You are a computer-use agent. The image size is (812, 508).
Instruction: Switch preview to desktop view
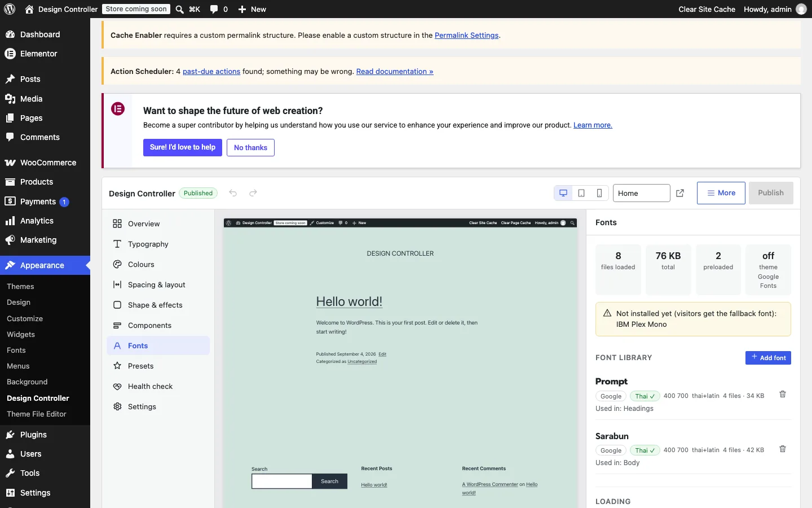563,193
